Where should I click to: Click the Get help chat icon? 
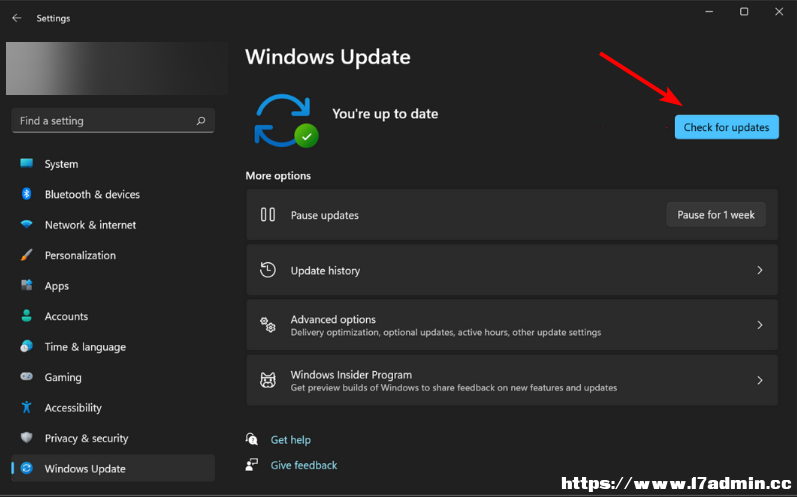point(252,439)
